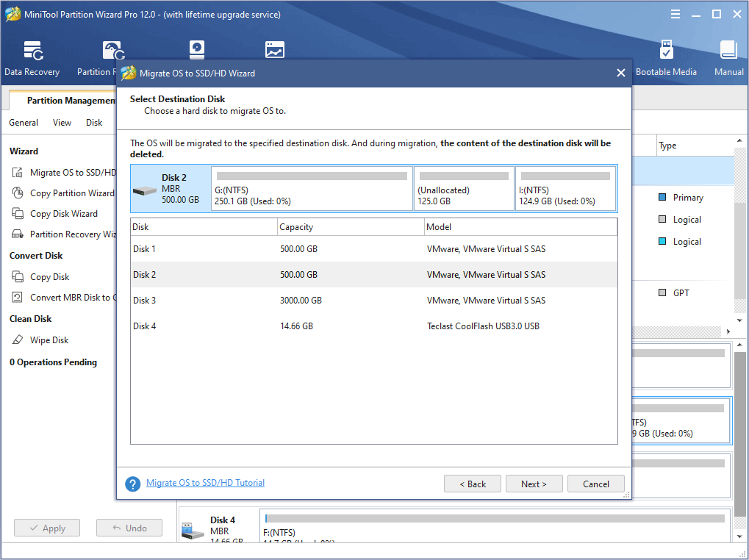
Task: Open the General menu
Action: (x=24, y=123)
